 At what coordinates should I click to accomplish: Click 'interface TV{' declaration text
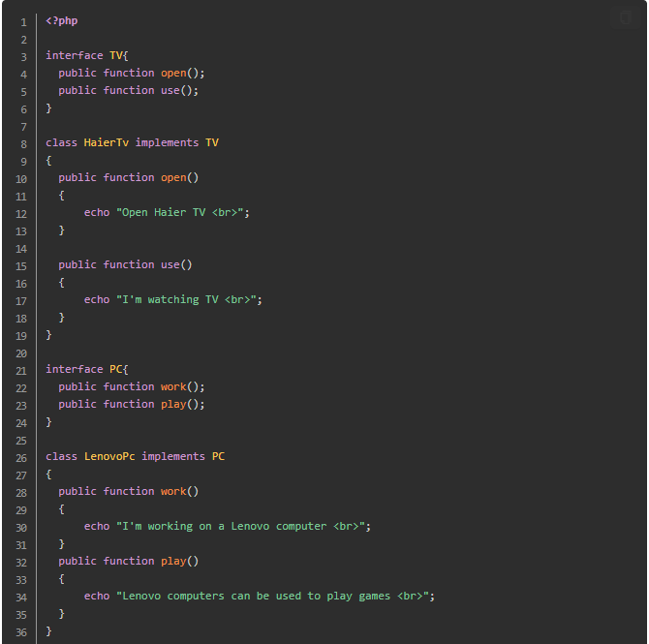87,55
